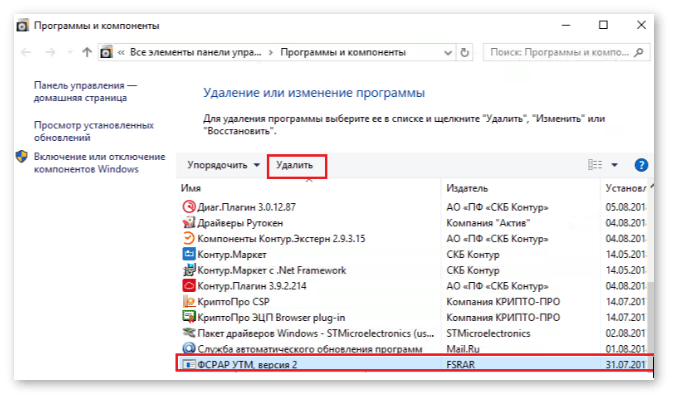Screen dimensions: 673x399
Task: Click the Forward navigation arrow
Action: point(50,52)
